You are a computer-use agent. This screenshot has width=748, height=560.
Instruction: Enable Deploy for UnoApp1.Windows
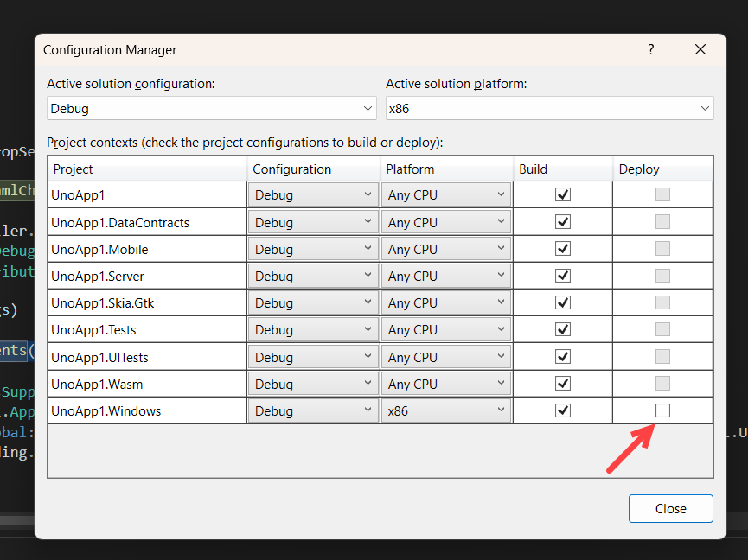pos(662,410)
